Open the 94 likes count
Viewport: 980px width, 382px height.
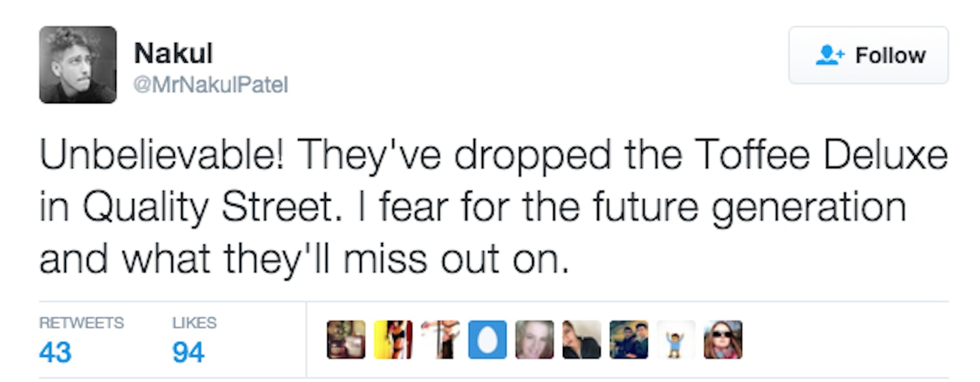(189, 353)
